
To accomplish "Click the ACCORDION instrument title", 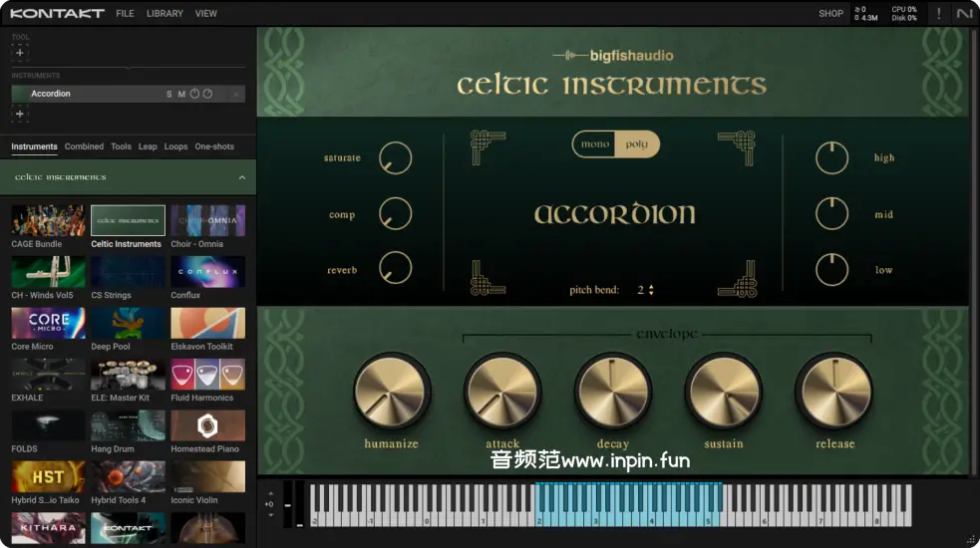I will pyautogui.click(x=614, y=214).
